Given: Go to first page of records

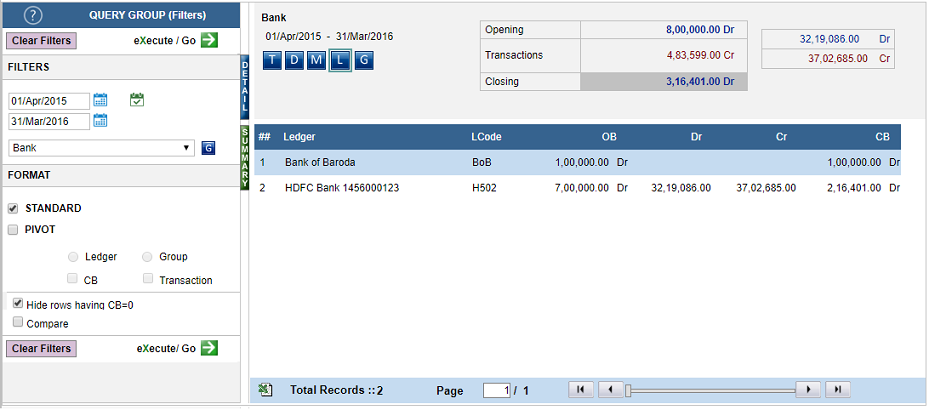Looking at the screenshot, I should click(581, 389).
